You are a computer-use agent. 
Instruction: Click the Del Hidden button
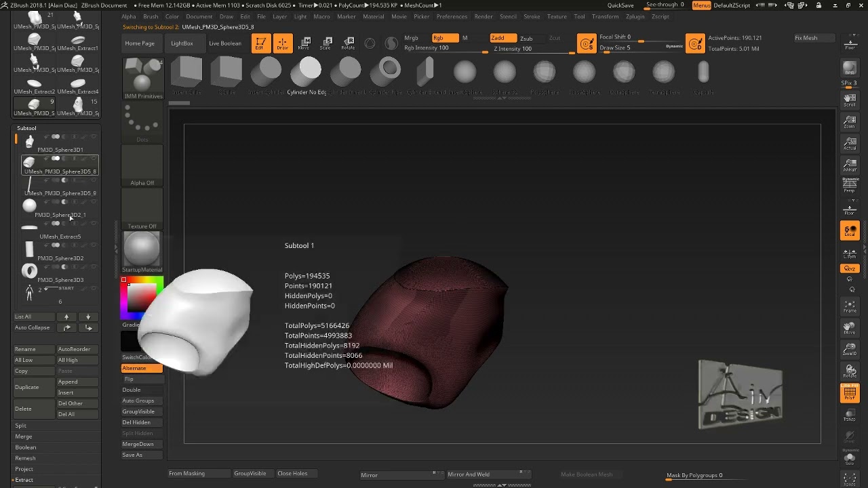point(142,422)
